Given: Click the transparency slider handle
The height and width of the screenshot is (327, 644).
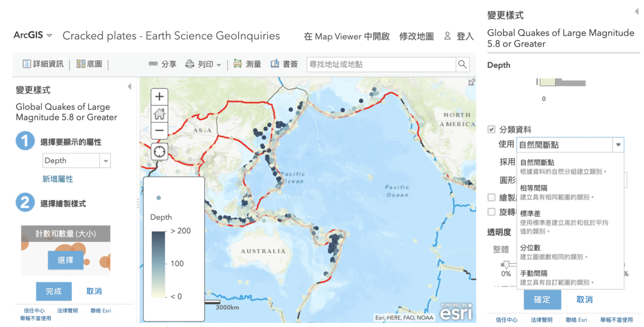Looking at the screenshot, I should (505, 265).
